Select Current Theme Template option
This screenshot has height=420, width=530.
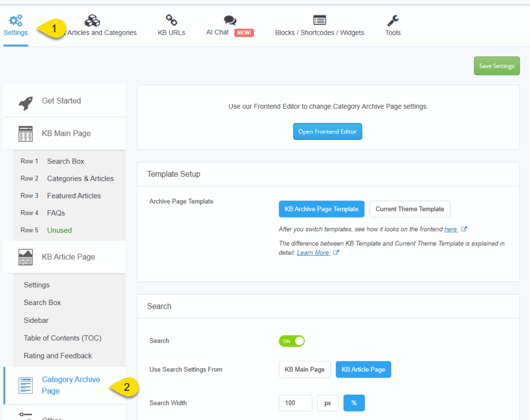[409, 209]
